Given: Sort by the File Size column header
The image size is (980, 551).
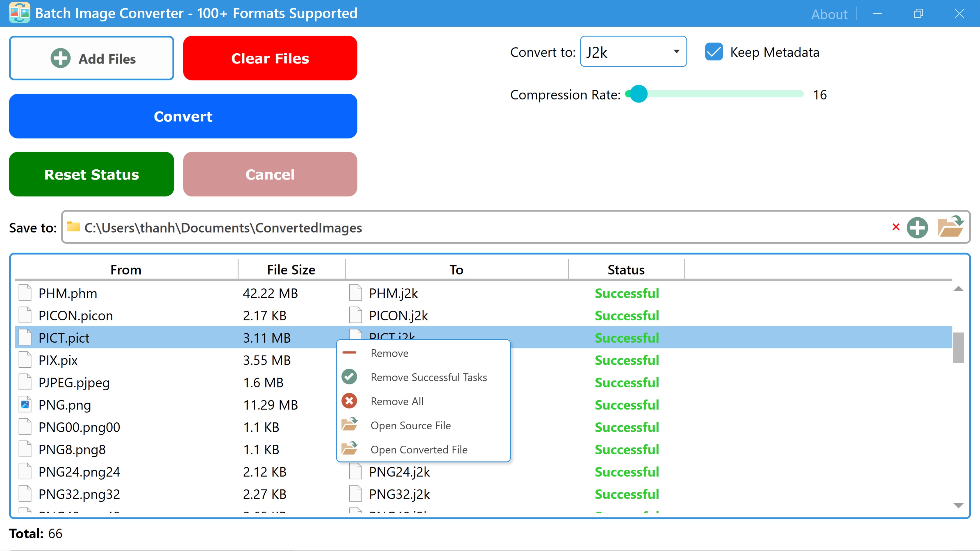Looking at the screenshot, I should tap(291, 269).
